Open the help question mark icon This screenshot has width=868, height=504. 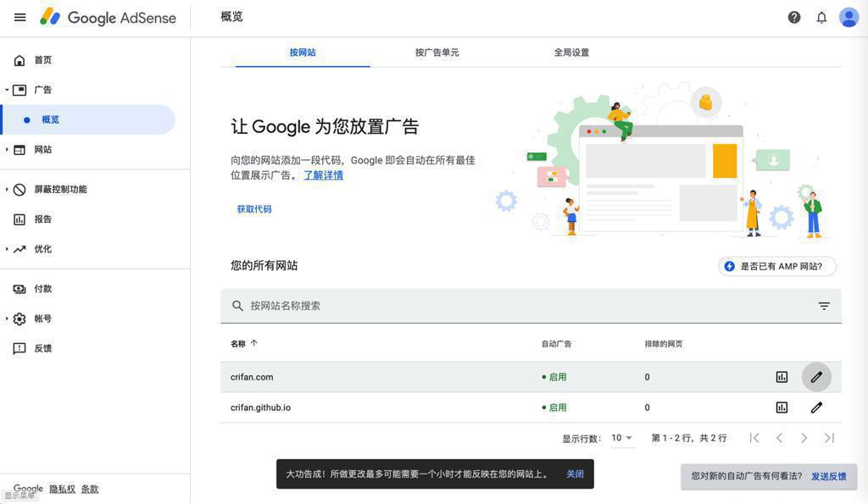793,18
